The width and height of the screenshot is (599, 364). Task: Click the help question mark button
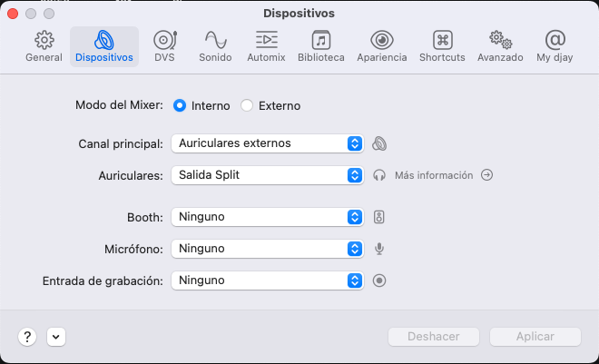(x=27, y=337)
